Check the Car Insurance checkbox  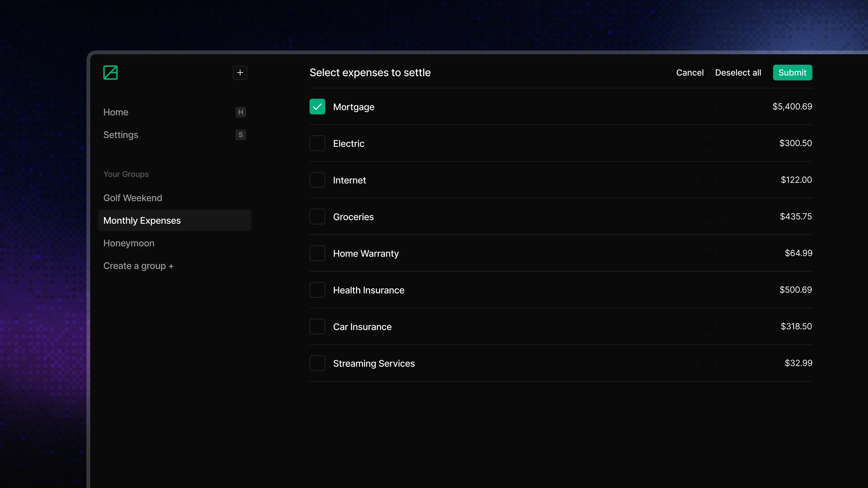(317, 327)
